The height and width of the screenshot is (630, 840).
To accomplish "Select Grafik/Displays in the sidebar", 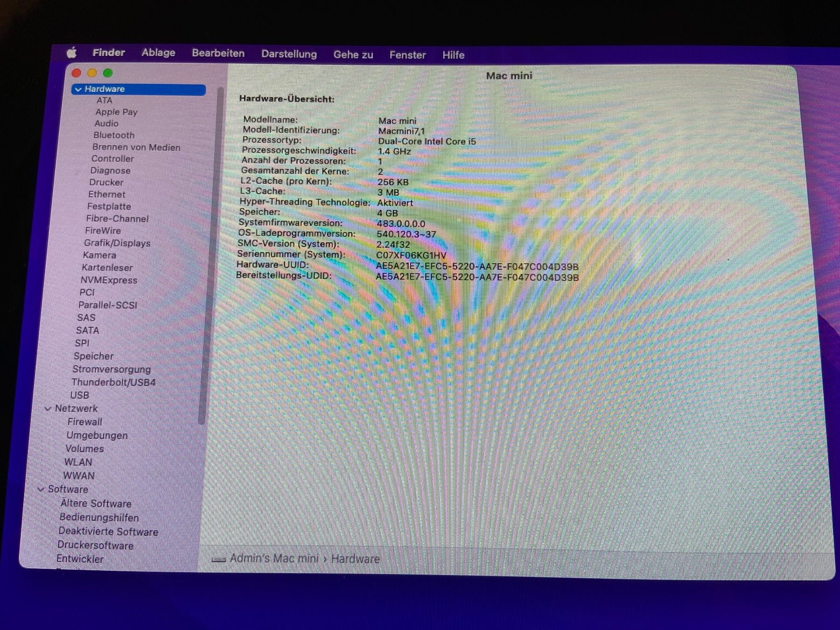I will click(117, 243).
